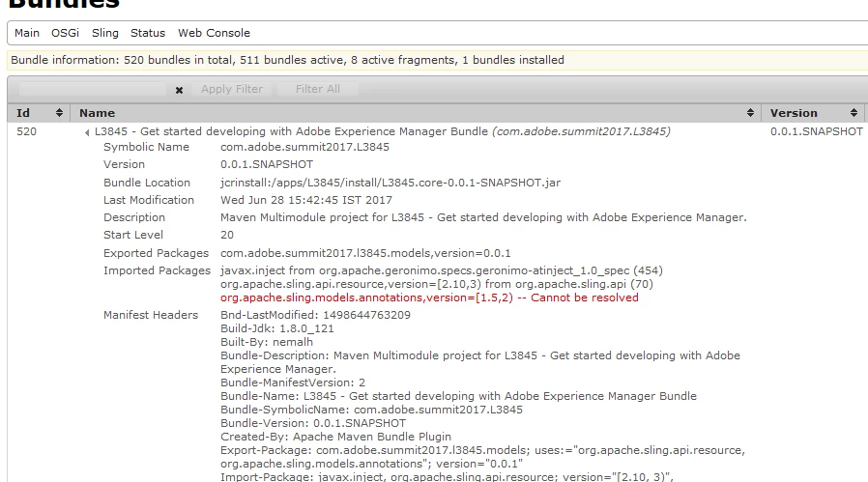This screenshot has height=482, width=868.
Task: Click symbolic name value com.adobe.summit2017.L3845
Action: (304, 147)
